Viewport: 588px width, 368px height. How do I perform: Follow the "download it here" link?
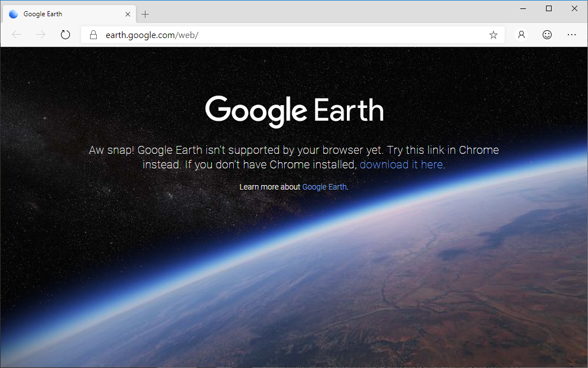[x=401, y=164]
